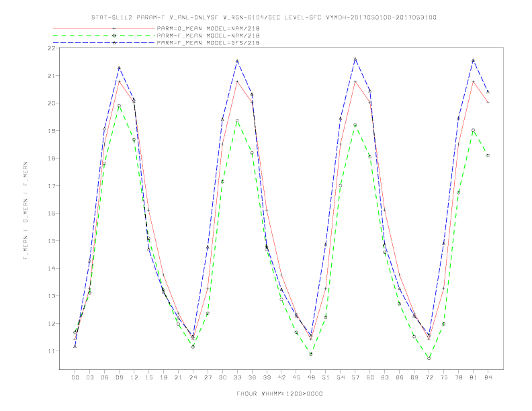Click blue triangle data point at hour 84

[488, 91]
